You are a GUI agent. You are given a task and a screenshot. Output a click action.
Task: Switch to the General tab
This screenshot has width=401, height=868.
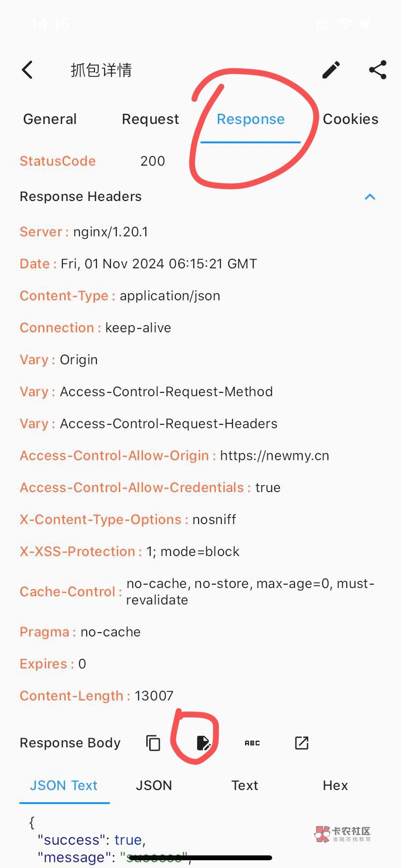[x=50, y=119]
